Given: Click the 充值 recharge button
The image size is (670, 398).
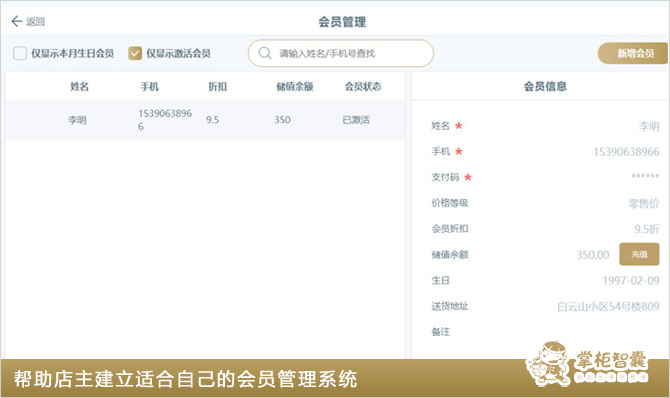Looking at the screenshot, I should click(x=639, y=254).
